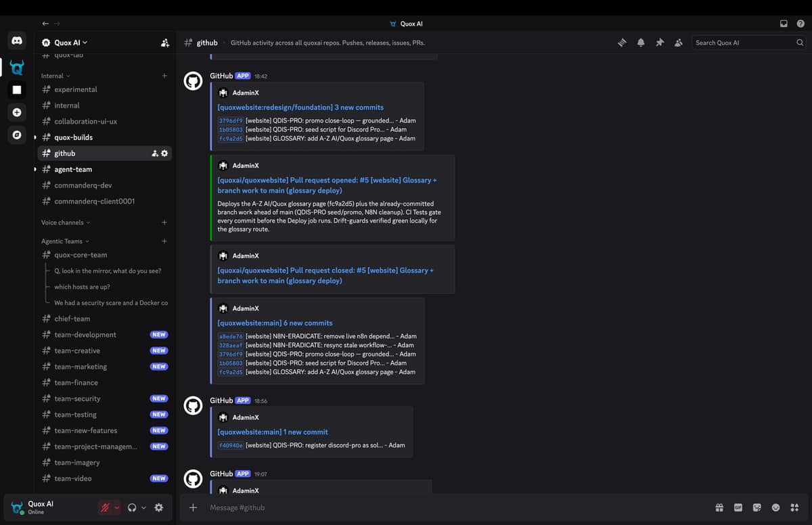Image resolution: width=812 pixels, height=525 pixels.
Task: Open help question mark icon
Action: pyautogui.click(x=800, y=24)
